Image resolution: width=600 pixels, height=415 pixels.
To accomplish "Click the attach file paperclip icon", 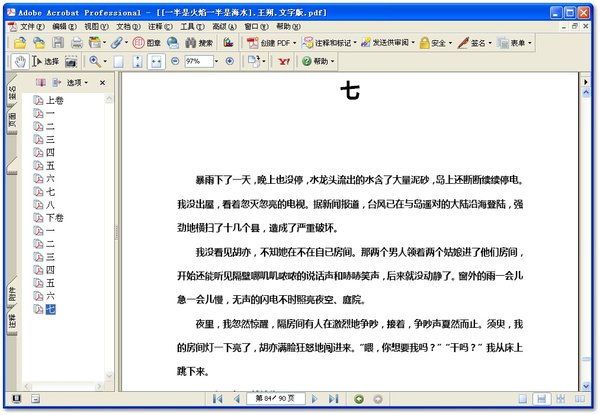I will (x=117, y=42).
